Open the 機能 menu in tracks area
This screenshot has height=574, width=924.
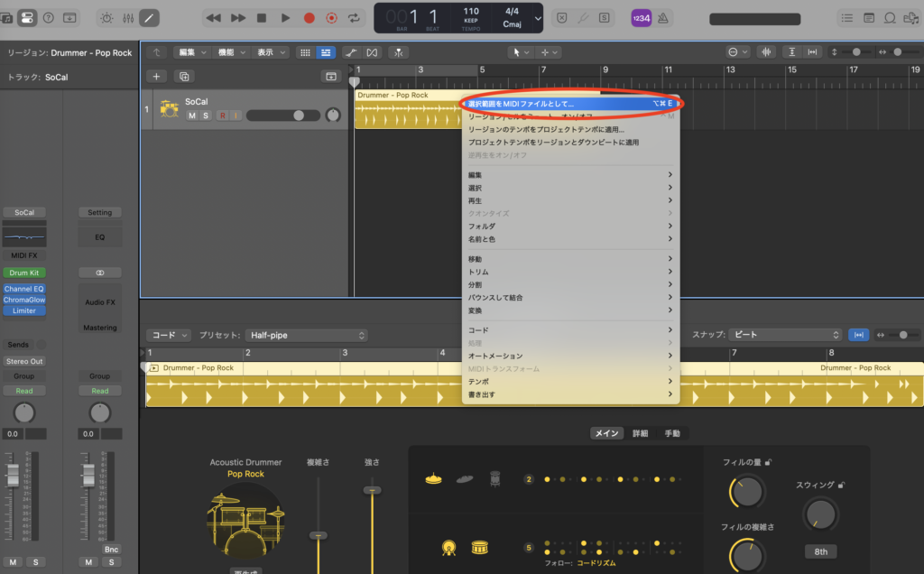(232, 52)
